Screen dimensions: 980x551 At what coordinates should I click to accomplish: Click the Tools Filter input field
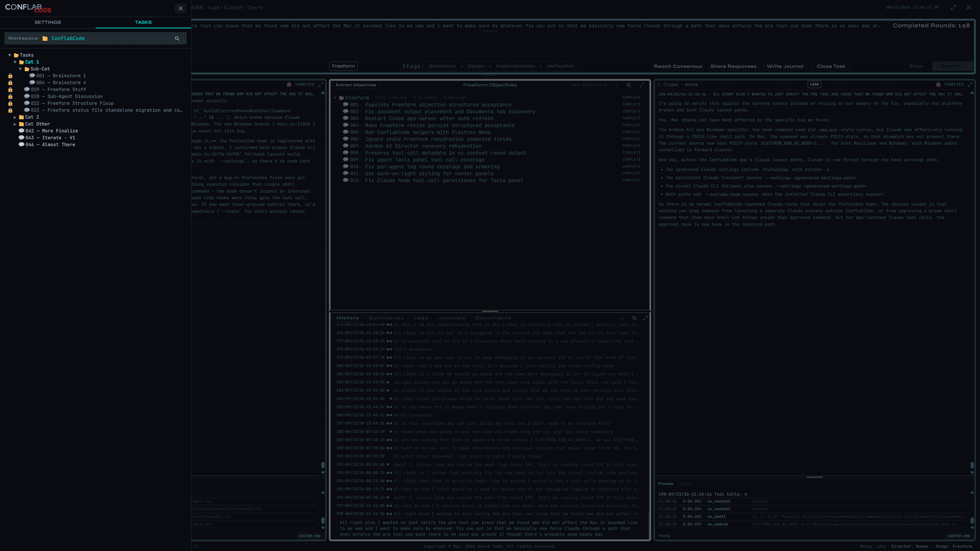(686, 484)
